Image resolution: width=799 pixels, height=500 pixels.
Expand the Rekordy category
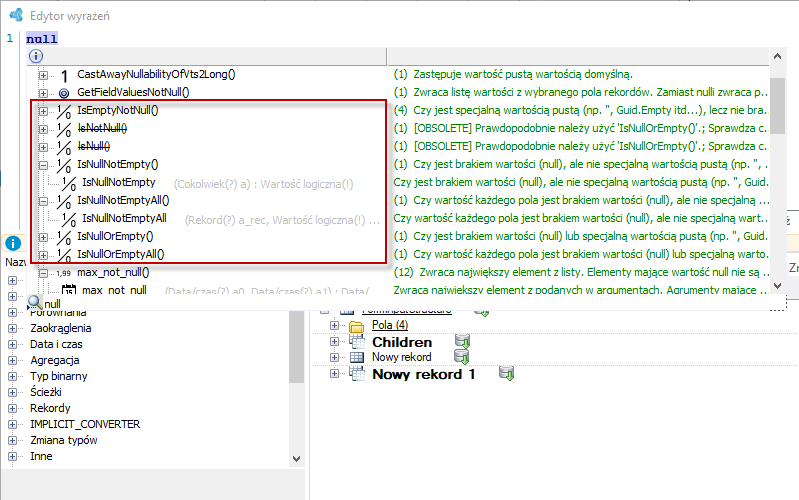(12, 408)
